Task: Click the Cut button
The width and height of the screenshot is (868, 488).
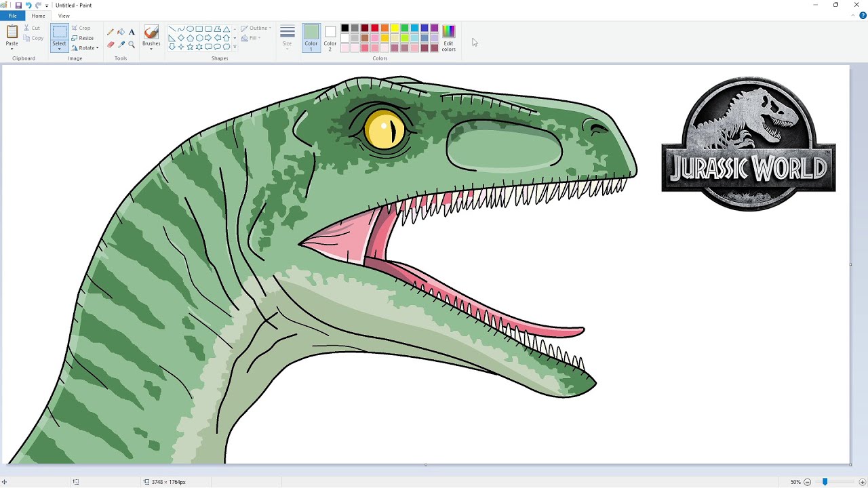Action: click(x=32, y=28)
